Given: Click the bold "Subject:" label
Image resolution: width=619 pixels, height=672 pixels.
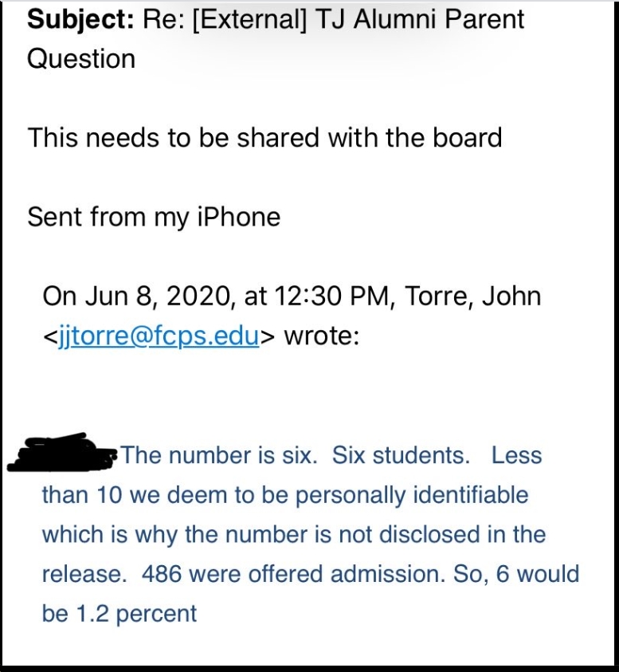Looking at the screenshot, I should (x=80, y=19).
